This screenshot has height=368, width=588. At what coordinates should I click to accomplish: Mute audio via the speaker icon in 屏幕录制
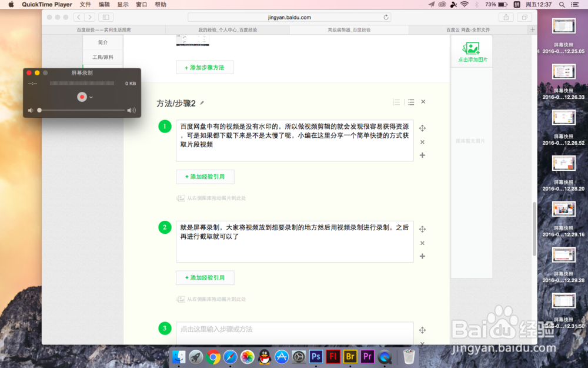pos(31,110)
